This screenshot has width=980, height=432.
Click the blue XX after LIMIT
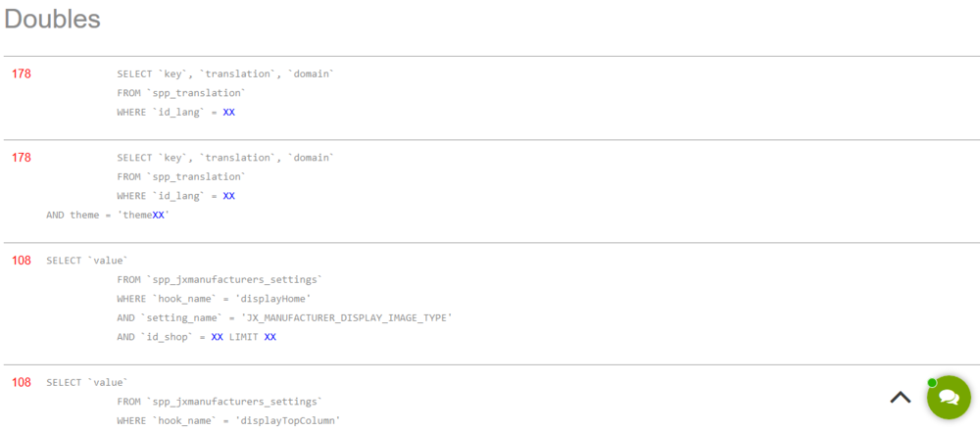270,337
